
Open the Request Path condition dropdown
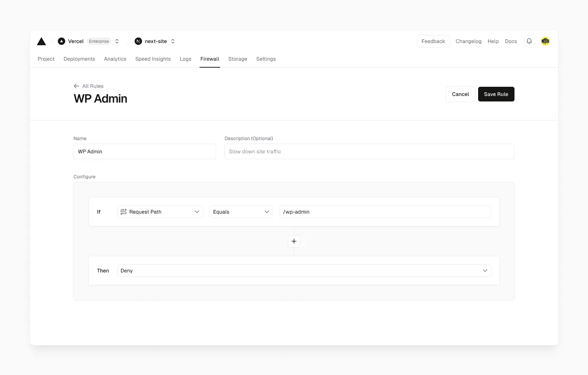[x=160, y=212]
